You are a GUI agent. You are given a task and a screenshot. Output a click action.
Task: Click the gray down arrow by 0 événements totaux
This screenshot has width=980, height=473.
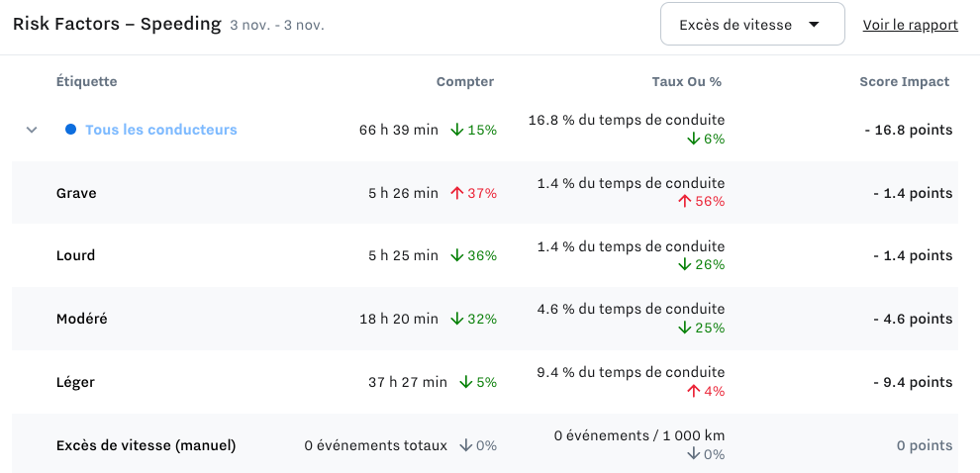coord(465,445)
